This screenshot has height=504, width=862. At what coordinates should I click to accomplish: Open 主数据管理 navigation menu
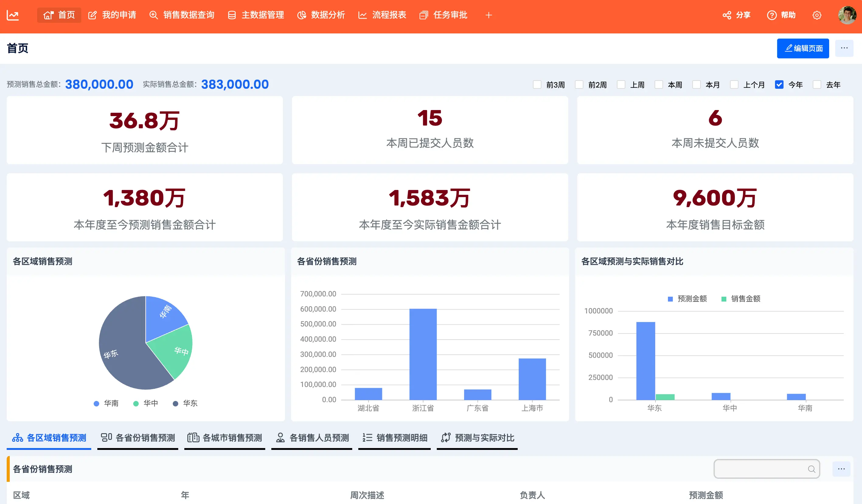(x=256, y=16)
